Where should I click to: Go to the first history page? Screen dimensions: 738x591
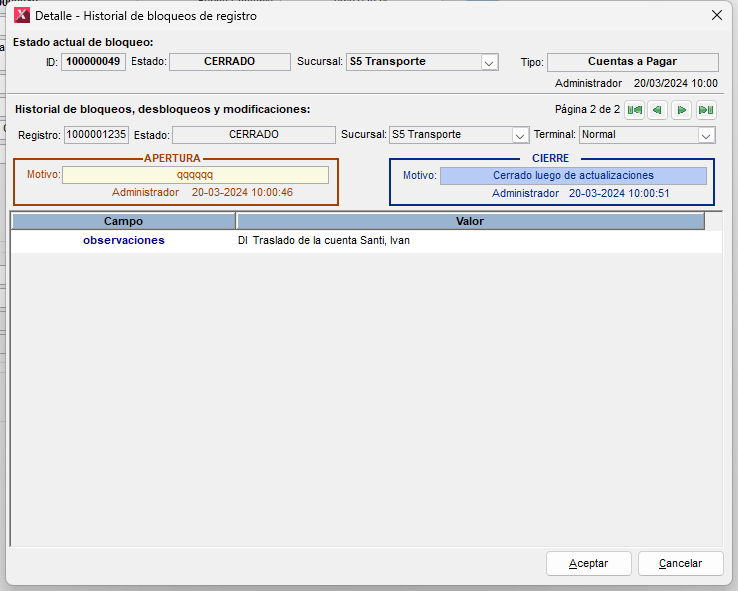point(634,110)
